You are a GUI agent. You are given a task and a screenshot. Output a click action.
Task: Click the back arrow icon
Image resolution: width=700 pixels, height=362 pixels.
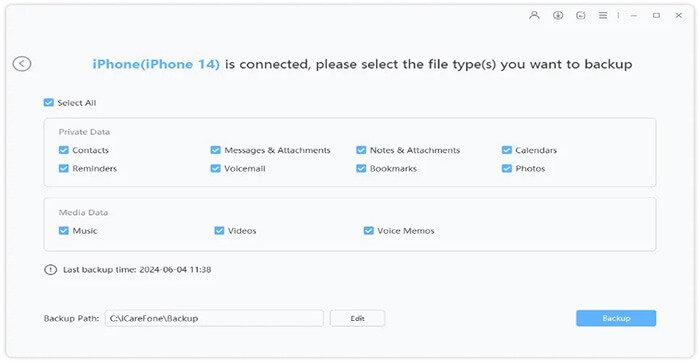pyautogui.click(x=22, y=64)
